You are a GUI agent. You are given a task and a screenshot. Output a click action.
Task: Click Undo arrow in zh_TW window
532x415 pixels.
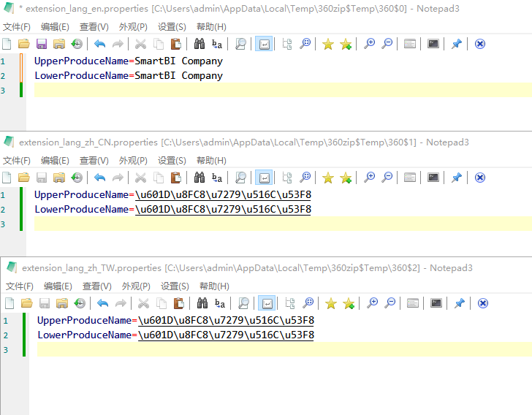(102, 303)
